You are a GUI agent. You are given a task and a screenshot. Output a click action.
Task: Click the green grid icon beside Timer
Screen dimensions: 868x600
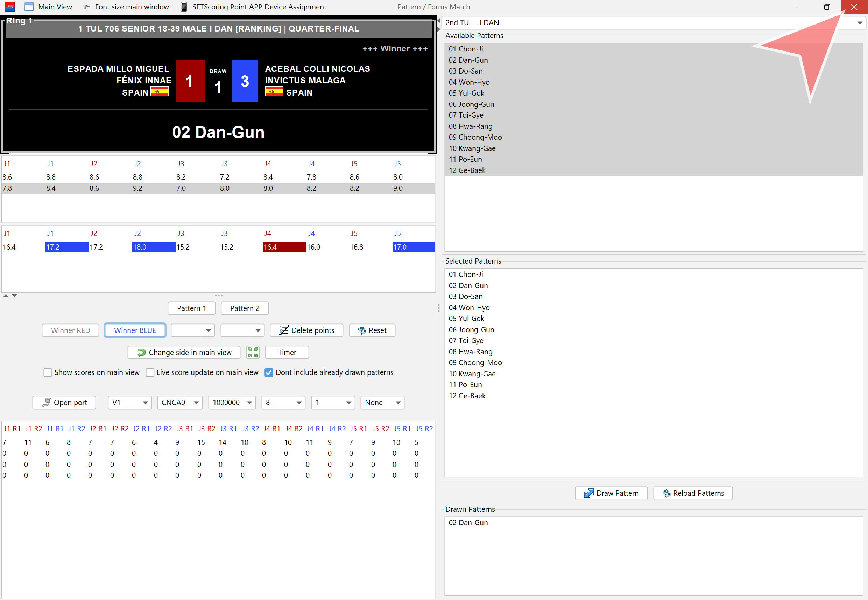point(253,352)
